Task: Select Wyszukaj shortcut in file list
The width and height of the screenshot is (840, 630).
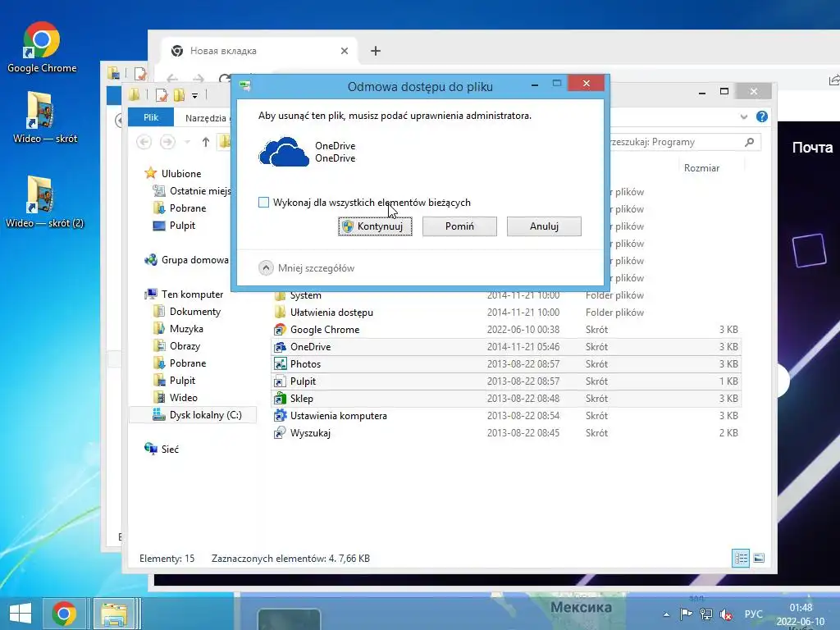Action: pos(506,433)
